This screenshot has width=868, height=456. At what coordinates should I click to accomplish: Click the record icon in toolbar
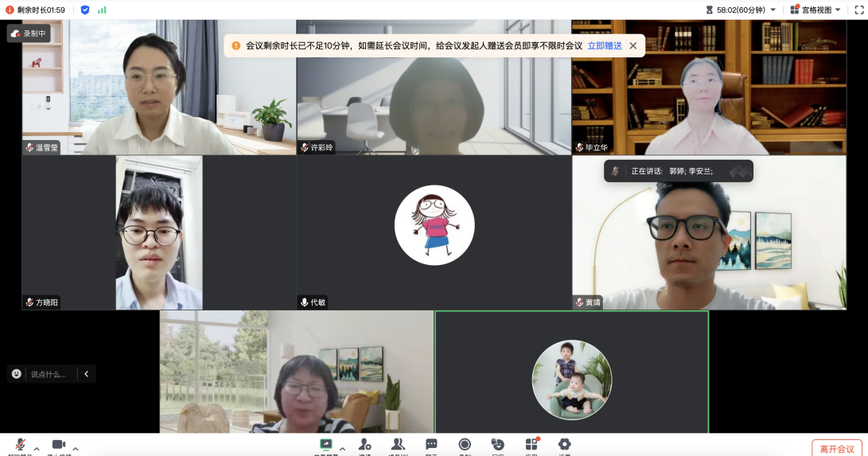tap(465, 445)
